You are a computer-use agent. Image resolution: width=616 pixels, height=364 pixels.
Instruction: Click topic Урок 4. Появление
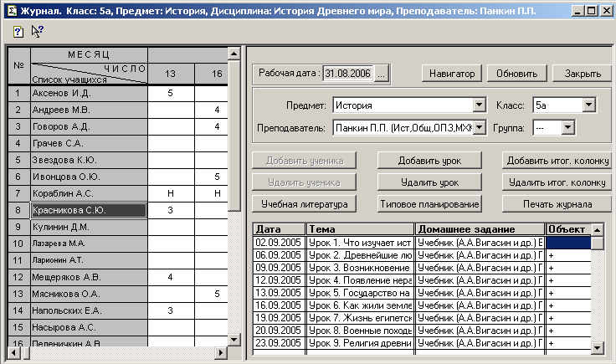360,280
